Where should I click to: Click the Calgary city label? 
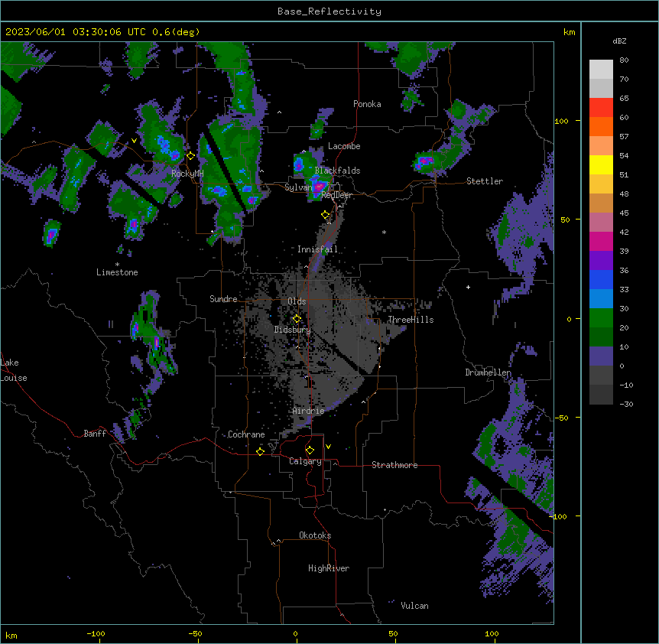(x=306, y=461)
